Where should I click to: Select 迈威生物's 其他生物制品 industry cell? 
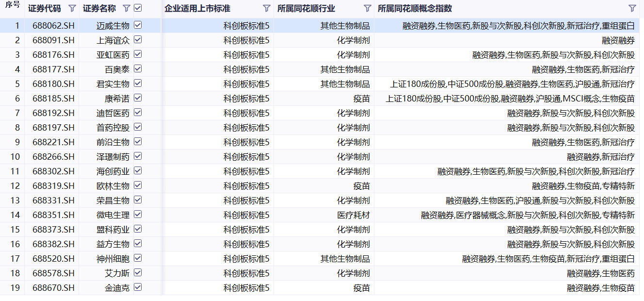tap(345, 26)
